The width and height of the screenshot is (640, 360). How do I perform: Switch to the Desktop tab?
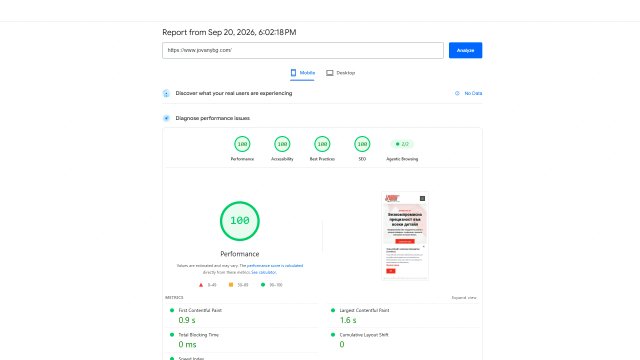pyautogui.click(x=340, y=73)
